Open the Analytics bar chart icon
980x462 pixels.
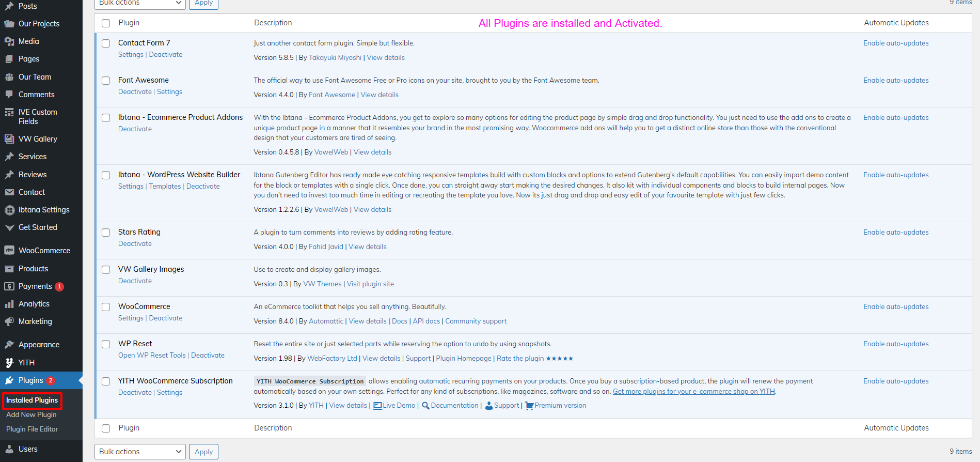point(9,304)
